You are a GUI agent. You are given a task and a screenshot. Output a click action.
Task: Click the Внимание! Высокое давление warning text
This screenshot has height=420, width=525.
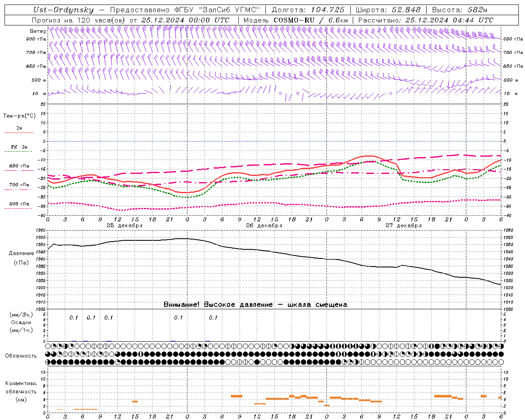tap(256, 305)
